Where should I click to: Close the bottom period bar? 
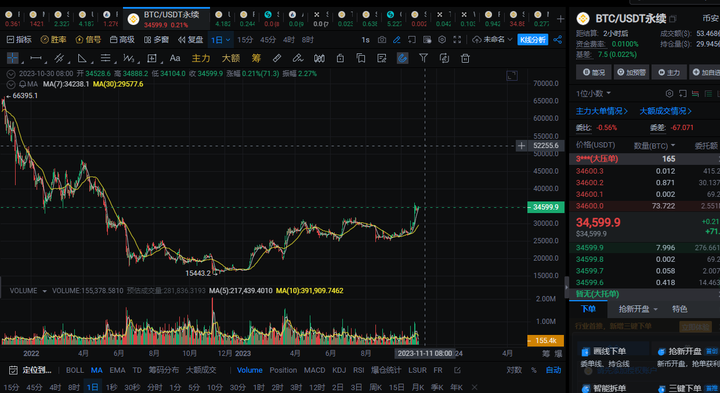[474, 387]
